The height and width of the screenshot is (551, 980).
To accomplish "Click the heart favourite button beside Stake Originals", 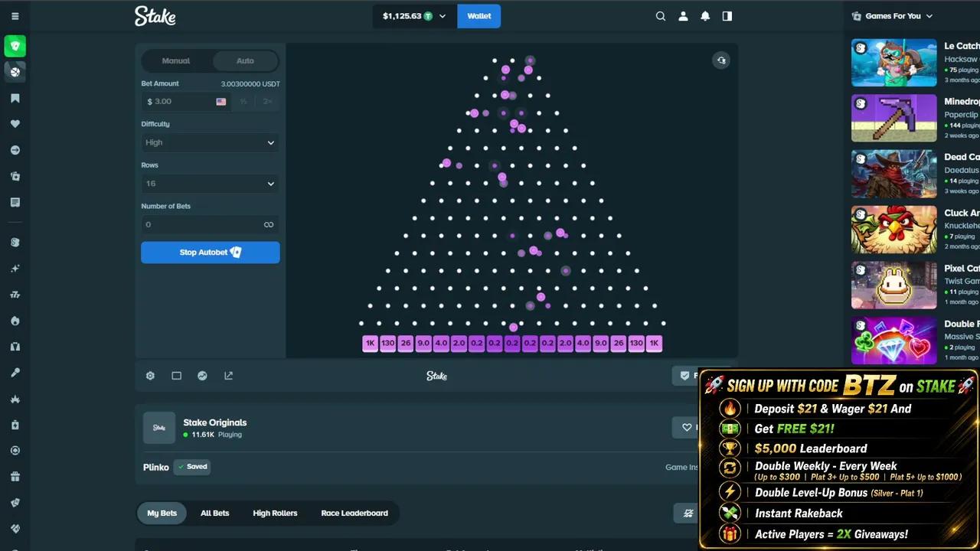I will [x=686, y=428].
